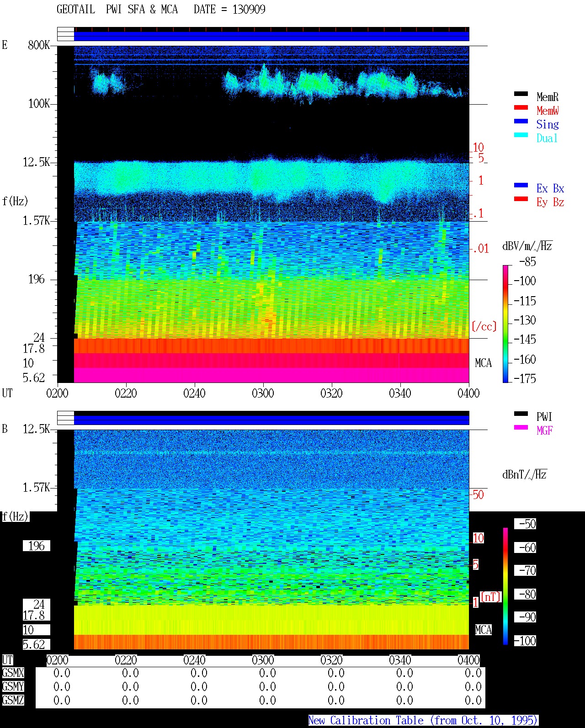Click the 'GSMZ' row label
Screen dimensions: 585x728
coord(13,700)
